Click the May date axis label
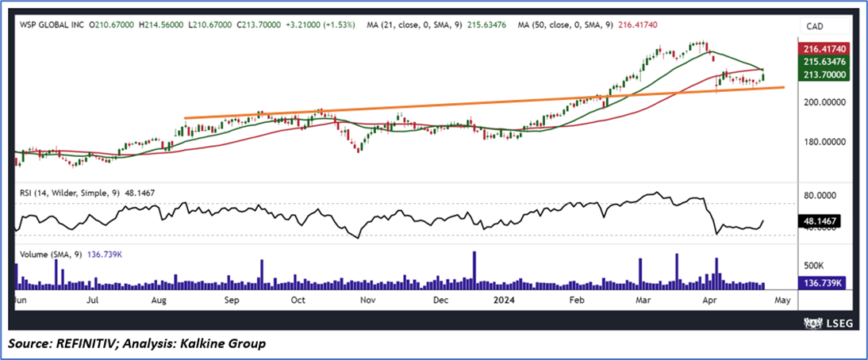This screenshot has width=868, height=360. [781, 301]
